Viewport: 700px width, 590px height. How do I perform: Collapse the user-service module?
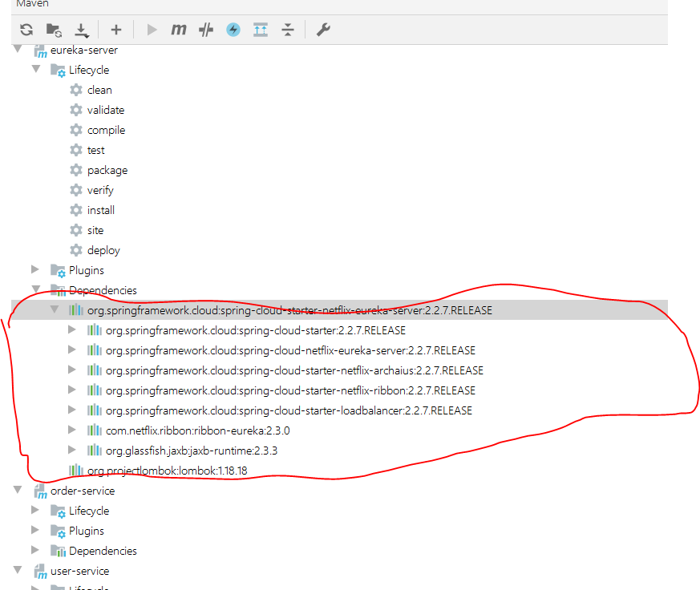pyautogui.click(x=18, y=570)
